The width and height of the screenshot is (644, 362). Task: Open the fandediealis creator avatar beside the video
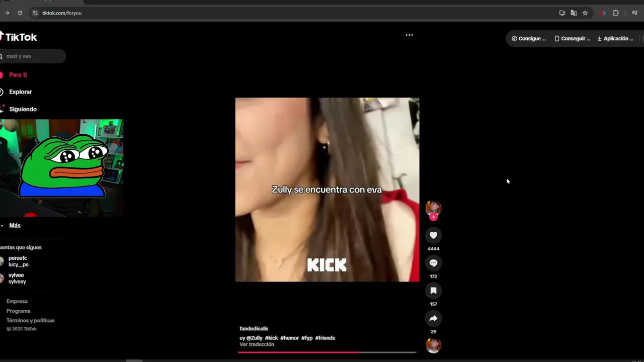(x=433, y=208)
